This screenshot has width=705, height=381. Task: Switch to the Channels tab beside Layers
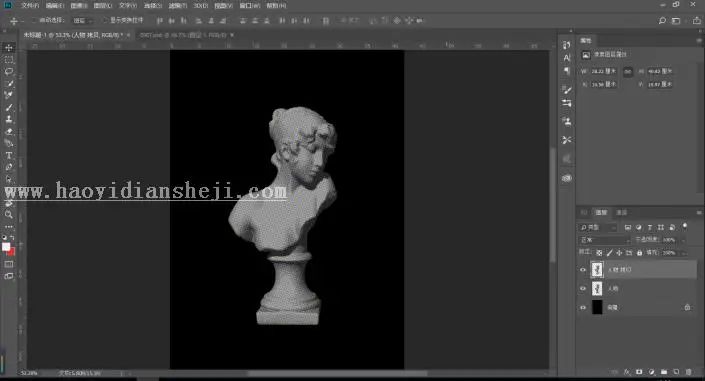click(621, 212)
